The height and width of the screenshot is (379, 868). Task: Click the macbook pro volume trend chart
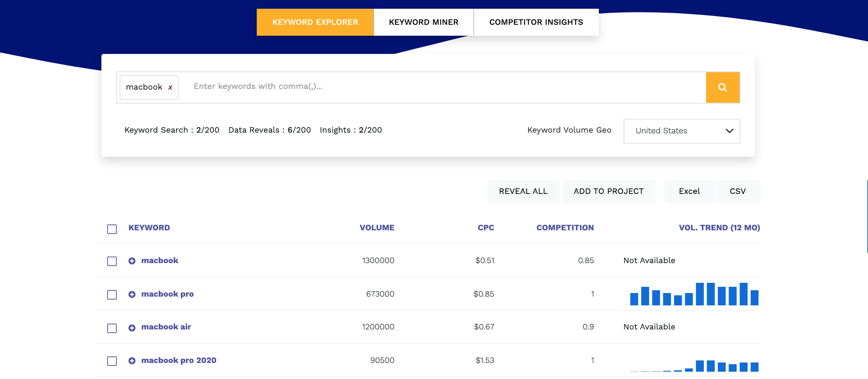tap(694, 294)
